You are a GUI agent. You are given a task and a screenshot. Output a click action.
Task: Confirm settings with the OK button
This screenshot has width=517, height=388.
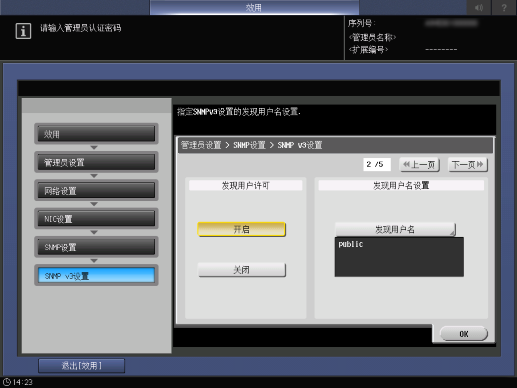pos(464,334)
